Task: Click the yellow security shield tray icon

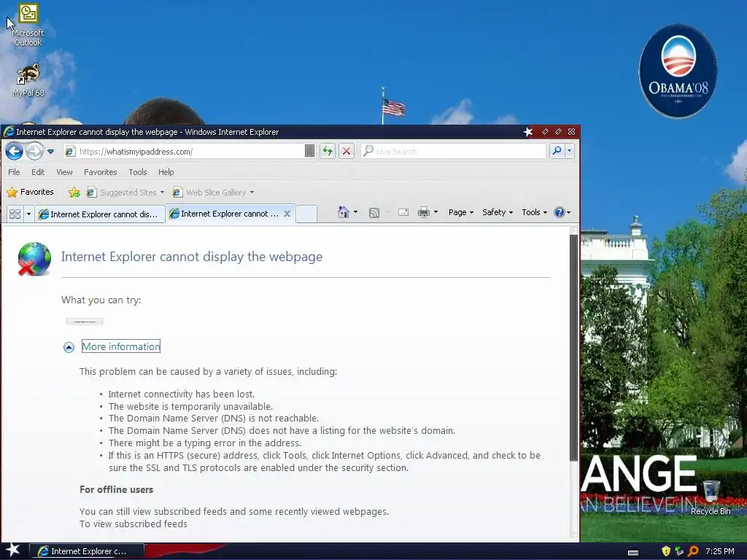Action: (x=666, y=551)
